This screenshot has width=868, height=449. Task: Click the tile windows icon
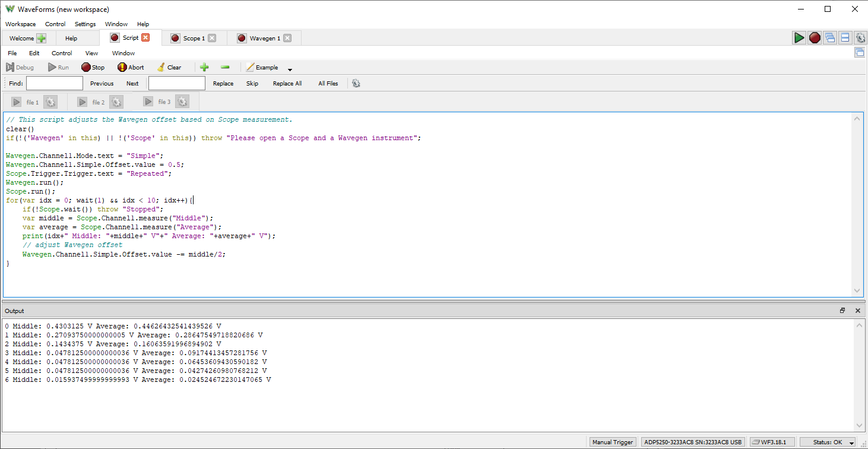click(x=845, y=37)
